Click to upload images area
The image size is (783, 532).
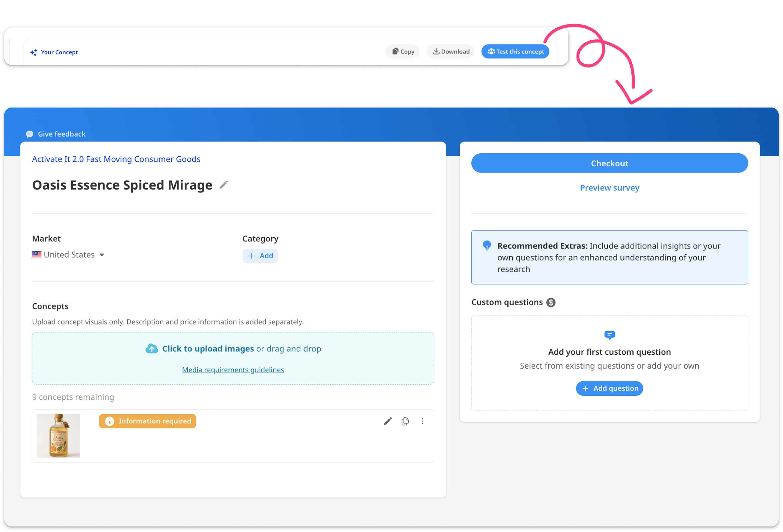click(x=233, y=358)
